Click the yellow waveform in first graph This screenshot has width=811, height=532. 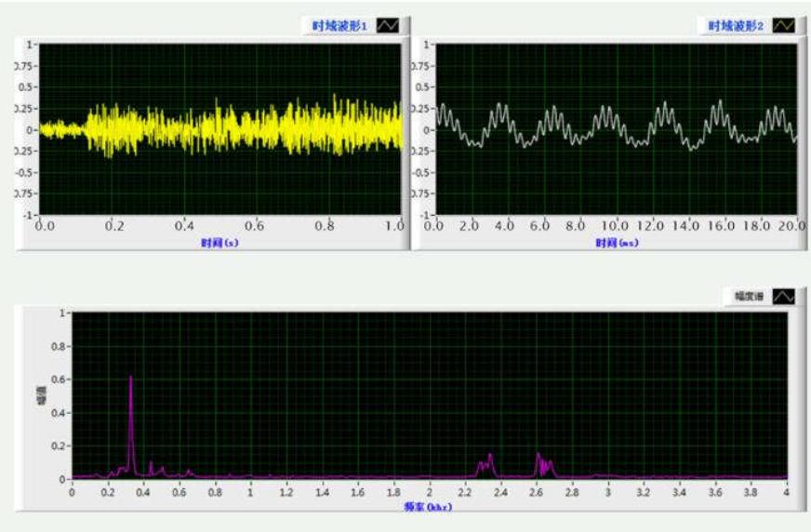tap(233, 128)
